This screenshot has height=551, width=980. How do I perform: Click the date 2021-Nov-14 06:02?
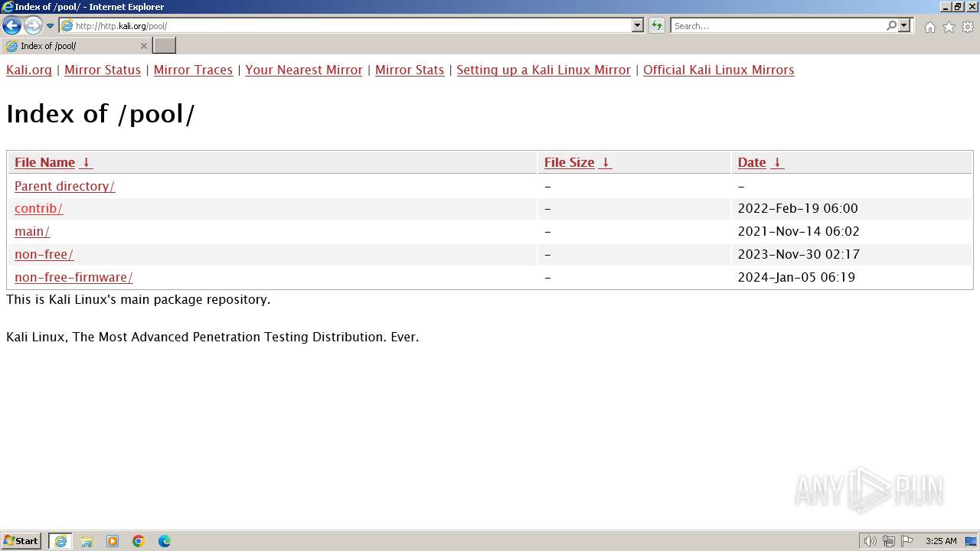point(799,231)
